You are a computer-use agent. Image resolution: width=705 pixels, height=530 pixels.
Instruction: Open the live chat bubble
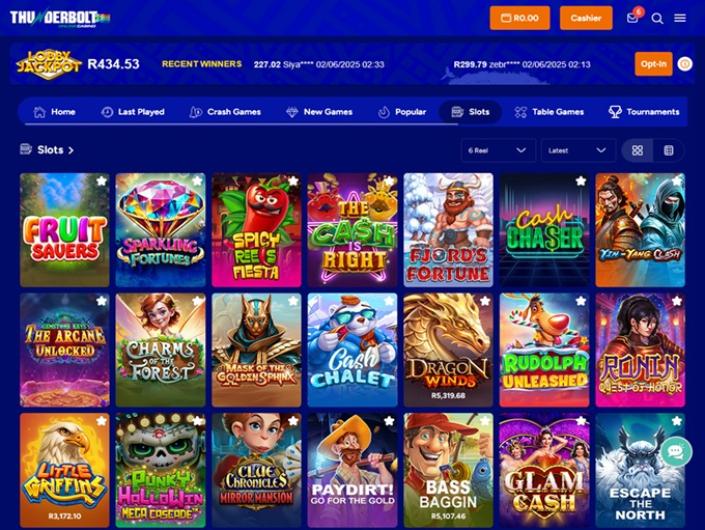click(675, 451)
